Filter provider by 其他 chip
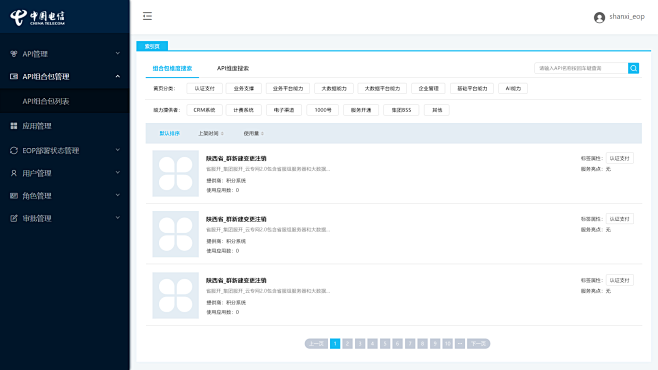This screenshot has width=658, height=370. (437, 110)
